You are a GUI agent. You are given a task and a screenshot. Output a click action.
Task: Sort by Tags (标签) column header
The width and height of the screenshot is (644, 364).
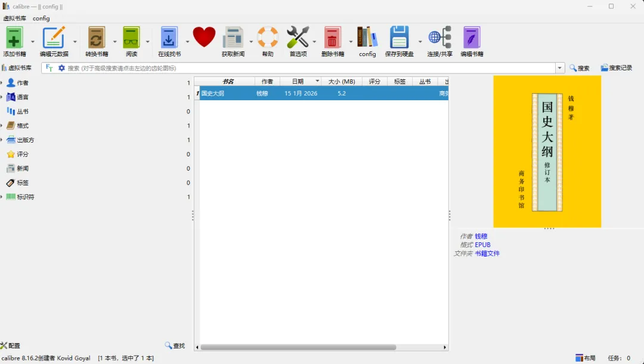(400, 81)
